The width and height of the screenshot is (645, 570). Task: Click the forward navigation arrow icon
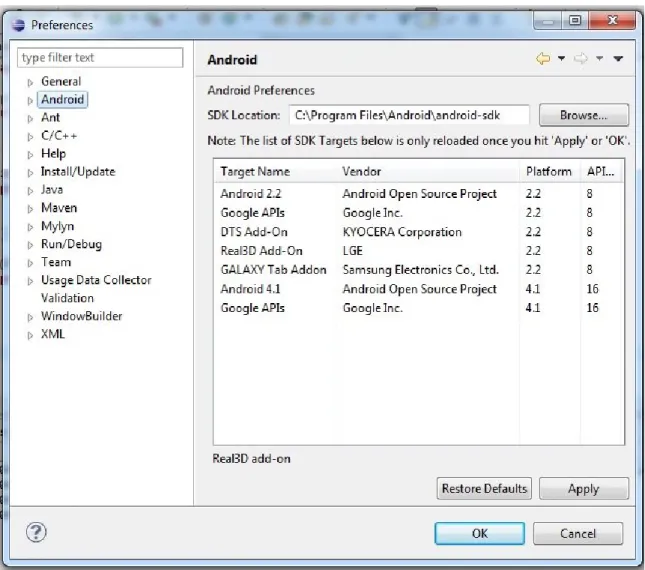[x=581, y=59]
